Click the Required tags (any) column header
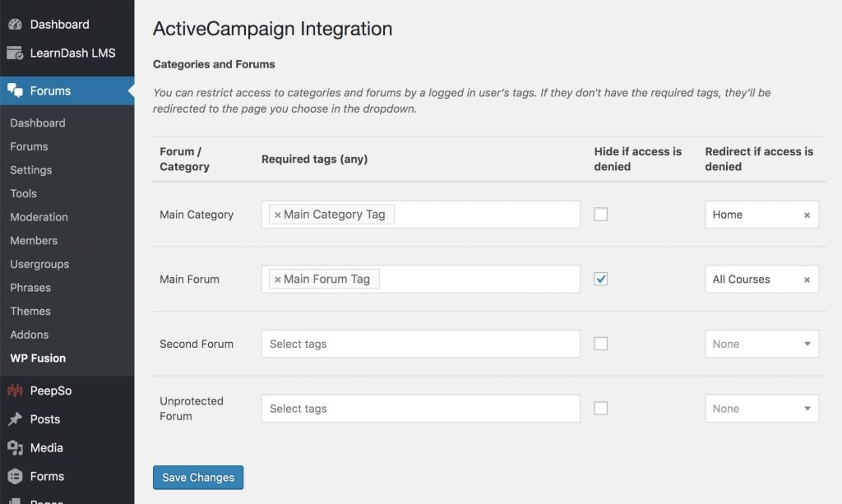The height and width of the screenshot is (504, 842). click(x=315, y=160)
